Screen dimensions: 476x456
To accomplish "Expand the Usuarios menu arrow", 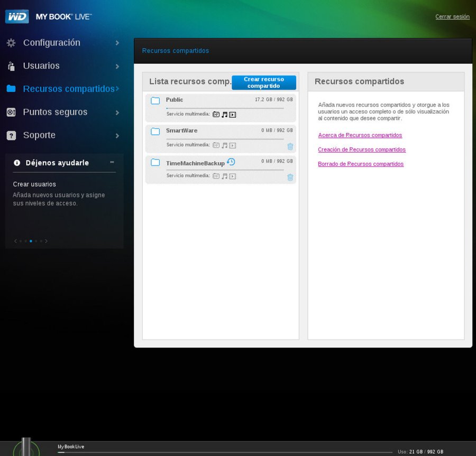I will coord(117,66).
